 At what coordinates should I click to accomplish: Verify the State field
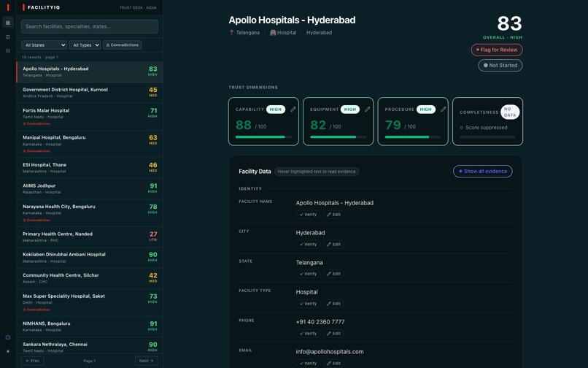pos(308,274)
